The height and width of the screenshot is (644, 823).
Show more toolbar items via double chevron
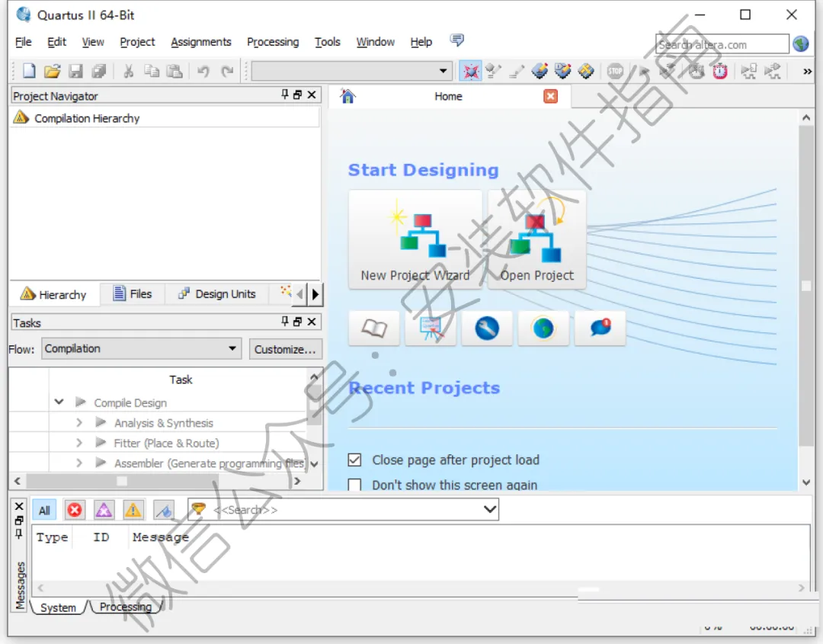(807, 72)
